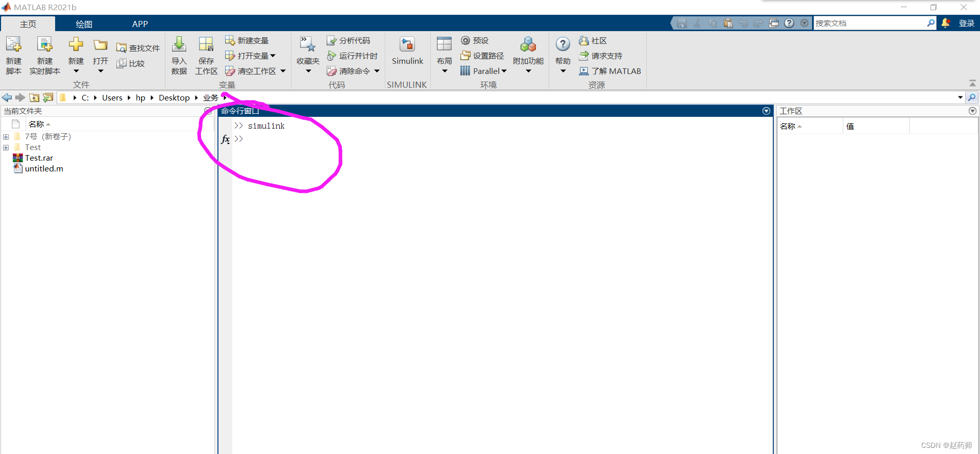
Task: Open the 清空工作区 dropdown arrow
Action: (x=283, y=71)
